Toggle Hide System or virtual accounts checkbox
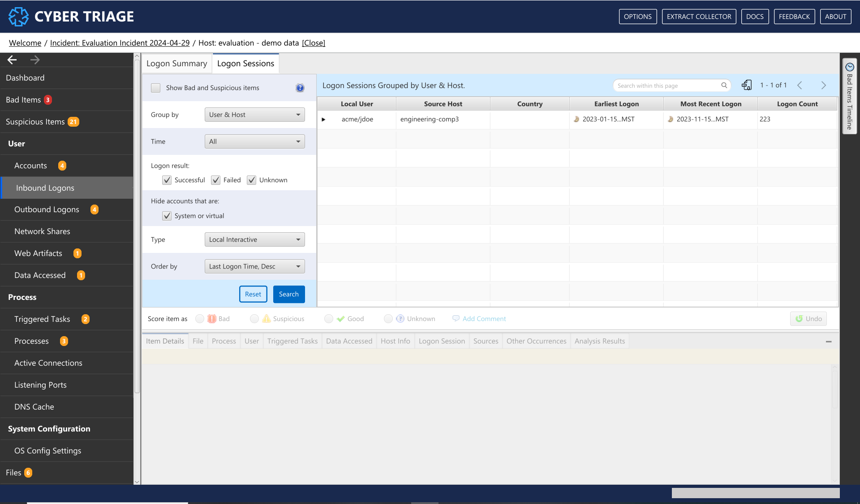This screenshot has width=860, height=504. click(167, 215)
